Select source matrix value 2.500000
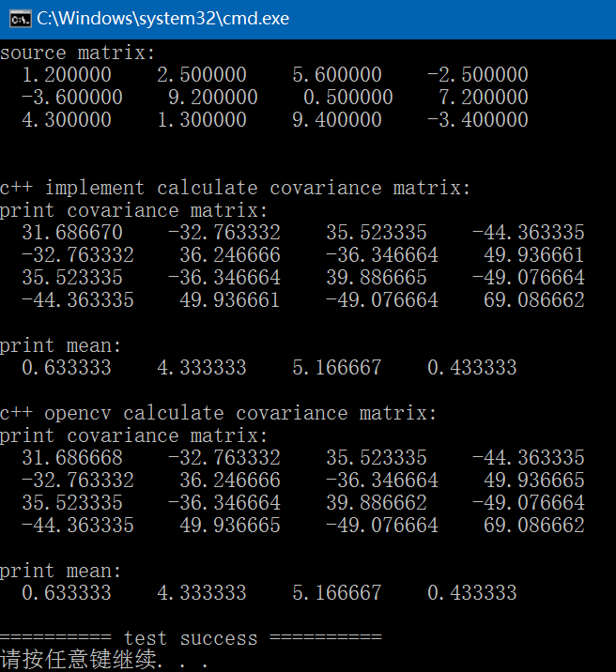The width and height of the screenshot is (616, 672). tap(202, 75)
